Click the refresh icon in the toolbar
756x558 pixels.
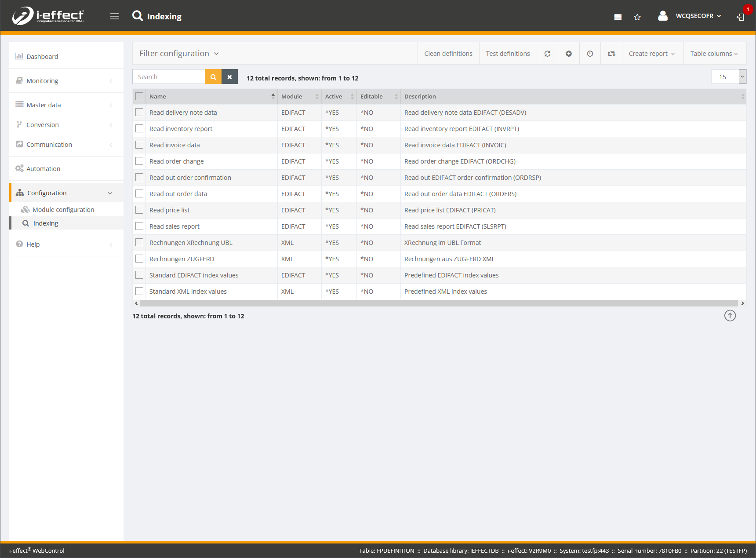[547, 54]
